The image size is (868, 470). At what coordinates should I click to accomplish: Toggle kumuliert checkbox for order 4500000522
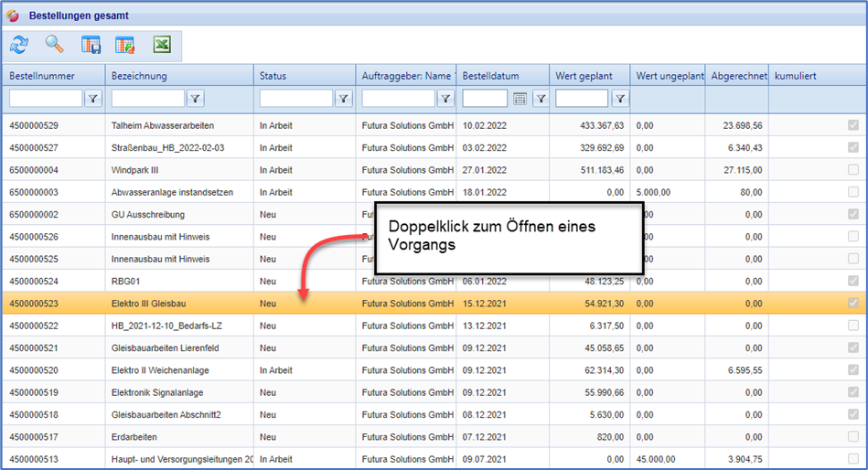pos(852,326)
